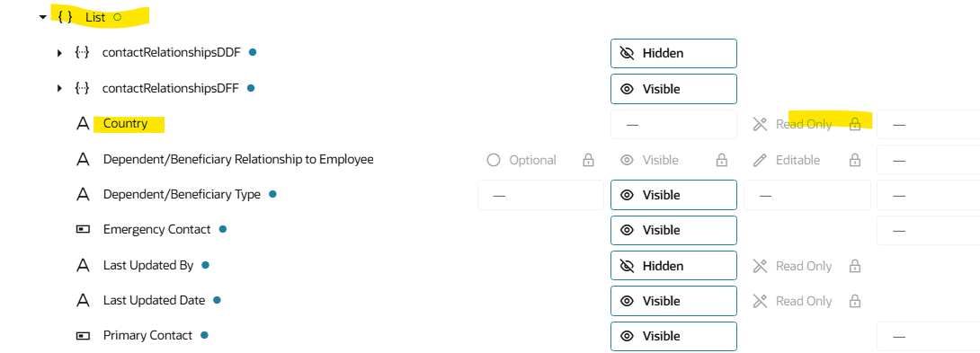The image size is (980, 353).
Task: Click the pencil Editable icon for Dependent/Beneficiary Relationship
Action: pos(760,160)
